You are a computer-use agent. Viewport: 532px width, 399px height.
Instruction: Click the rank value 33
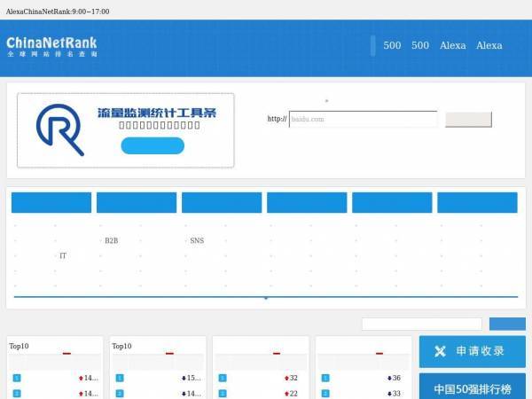(396, 394)
